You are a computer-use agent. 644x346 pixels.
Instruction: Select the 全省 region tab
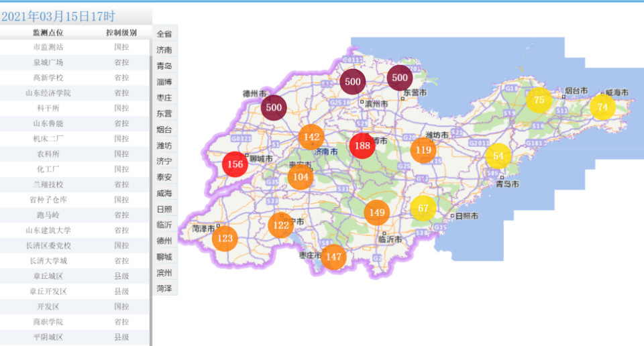click(x=165, y=34)
